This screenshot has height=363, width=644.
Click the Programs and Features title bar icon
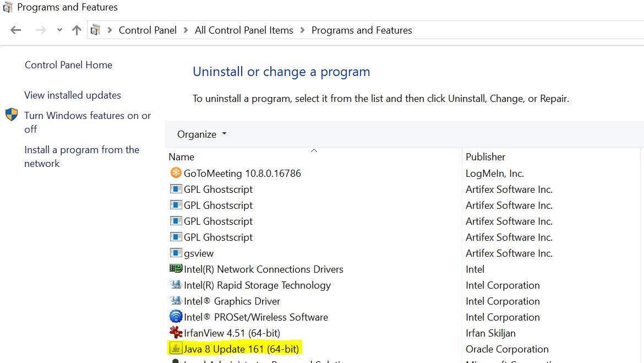[x=7, y=7]
